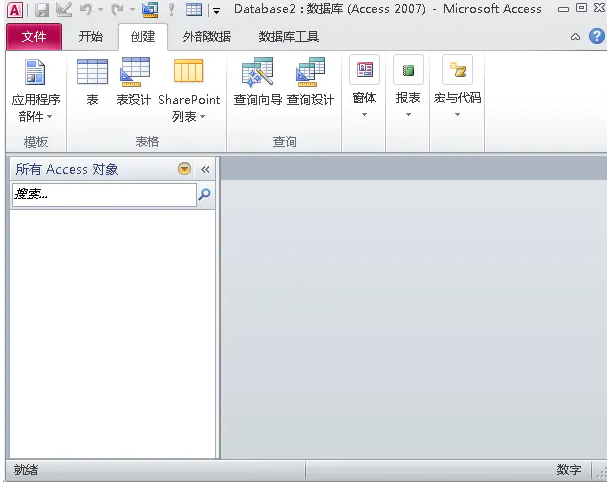Click the 窗体 (Forms) icon
This screenshot has height=485, width=607.
(x=365, y=70)
